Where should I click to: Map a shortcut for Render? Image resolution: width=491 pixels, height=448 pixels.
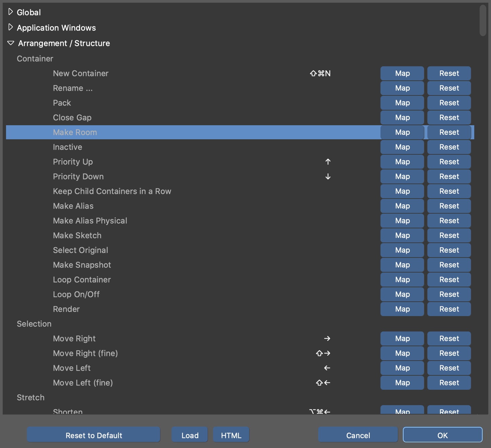(x=402, y=309)
